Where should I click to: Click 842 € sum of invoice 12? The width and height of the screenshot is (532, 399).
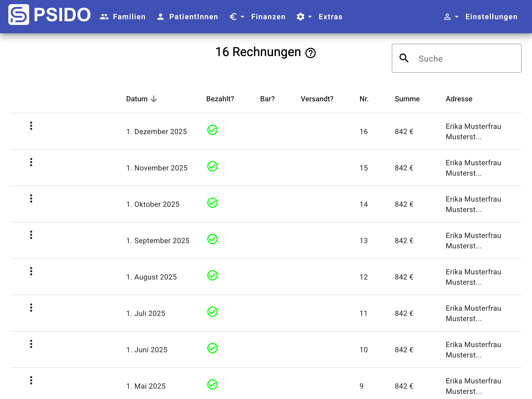(404, 277)
